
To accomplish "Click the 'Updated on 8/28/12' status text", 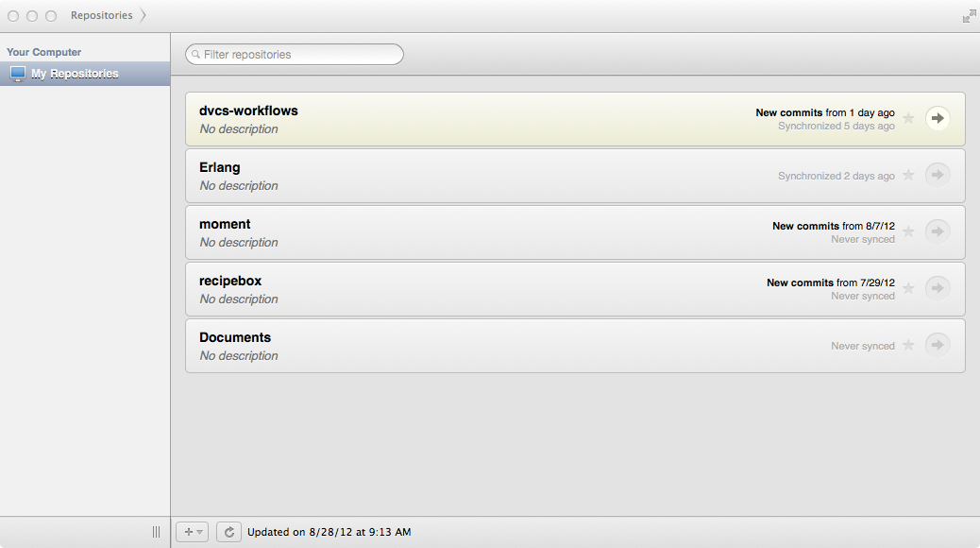I will (x=329, y=532).
